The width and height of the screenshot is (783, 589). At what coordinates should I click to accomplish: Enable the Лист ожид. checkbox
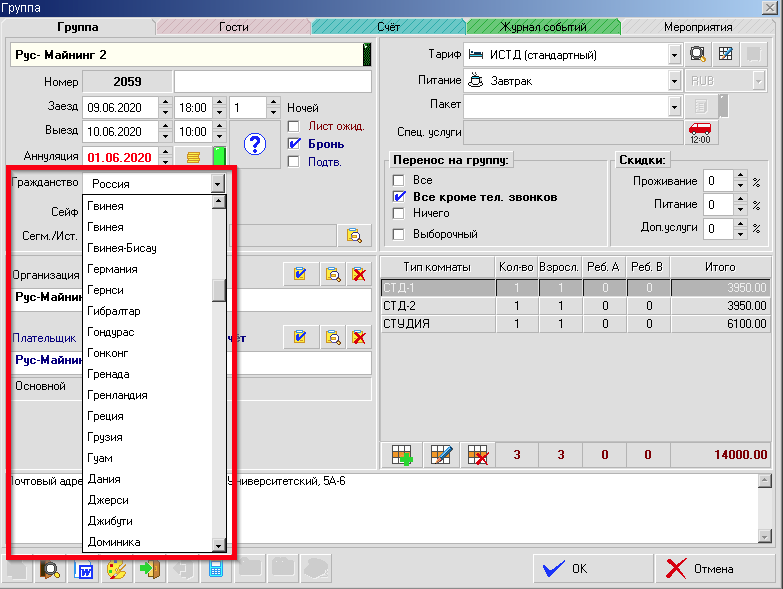click(294, 126)
